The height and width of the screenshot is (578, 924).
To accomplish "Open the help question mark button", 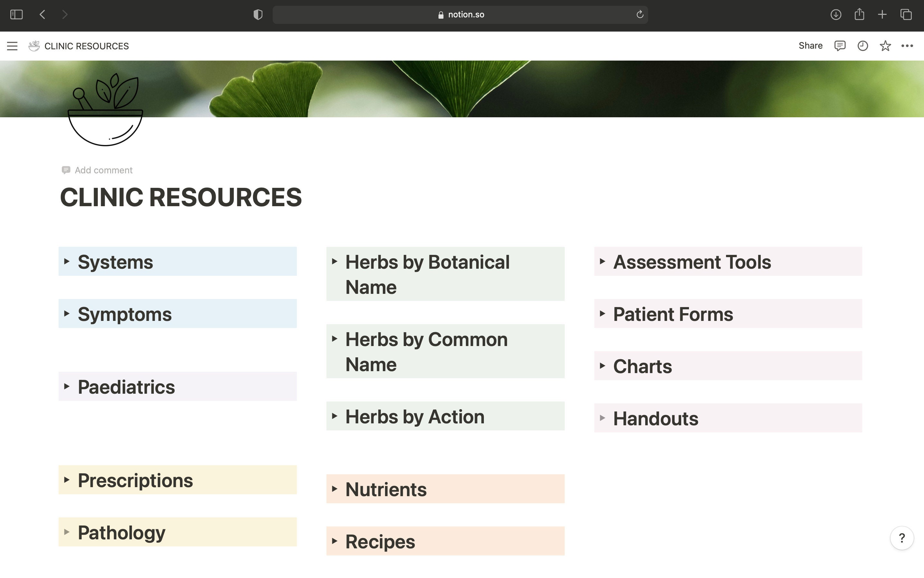I will point(902,538).
